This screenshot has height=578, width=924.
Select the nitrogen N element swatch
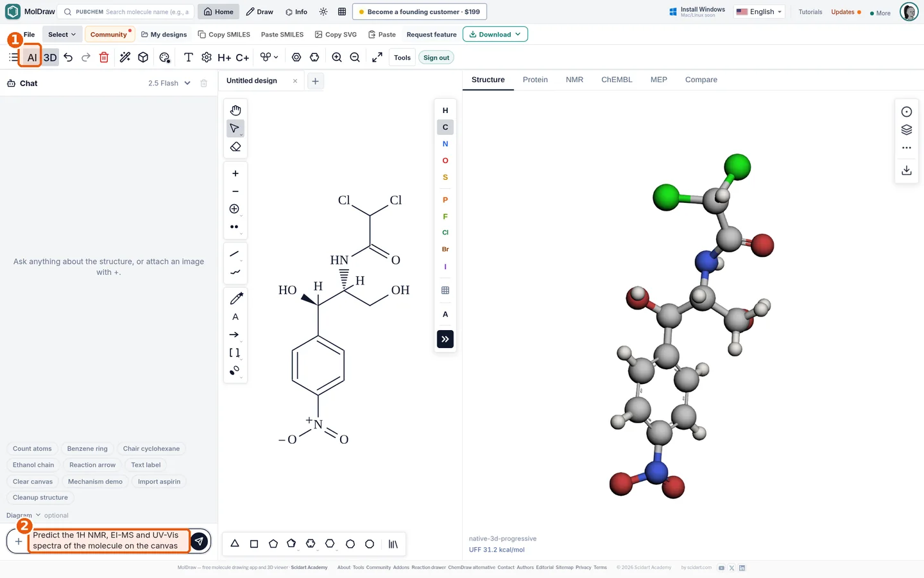pos(445,144)
